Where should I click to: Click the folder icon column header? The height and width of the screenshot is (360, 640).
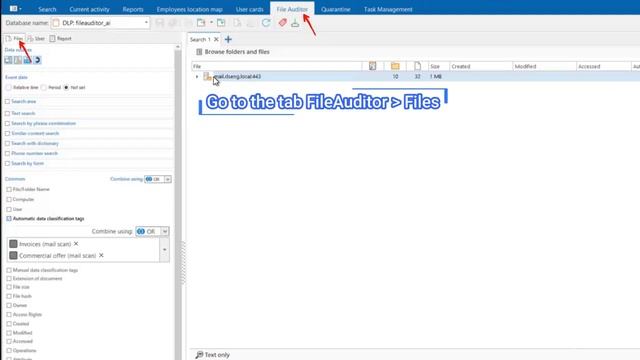click(395, 66)
